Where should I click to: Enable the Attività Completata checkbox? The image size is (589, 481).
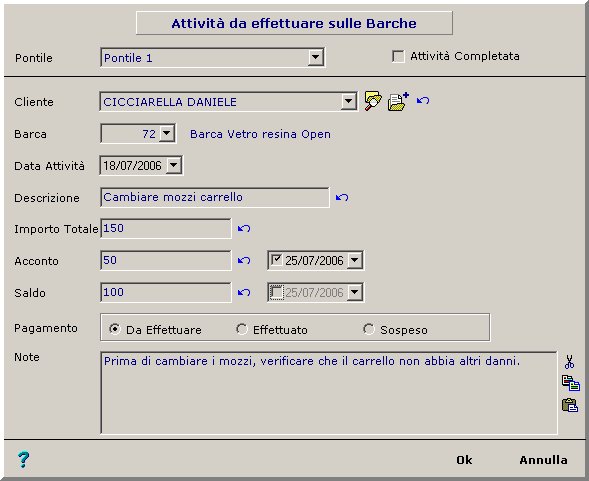click(x=398, y=56)
